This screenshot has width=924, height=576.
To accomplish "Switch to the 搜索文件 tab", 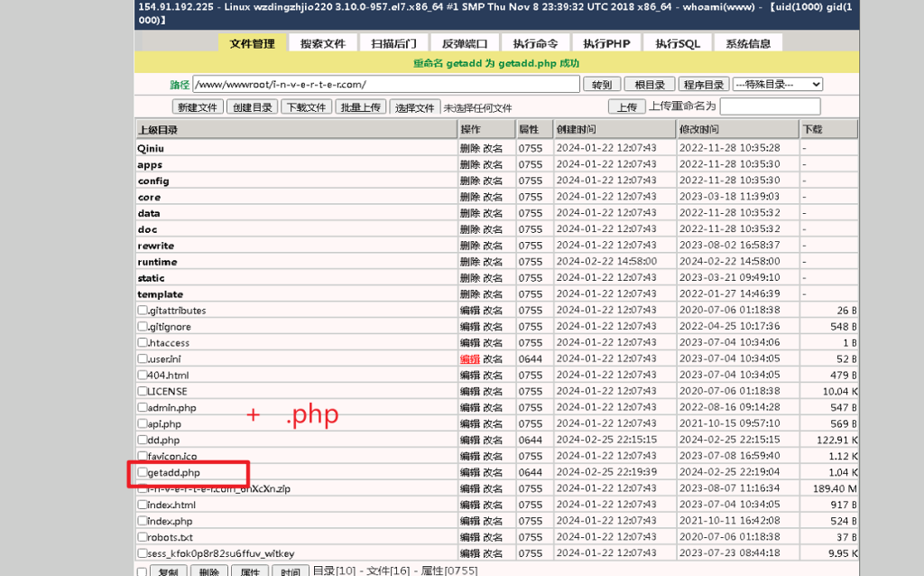I will [323, 43].
